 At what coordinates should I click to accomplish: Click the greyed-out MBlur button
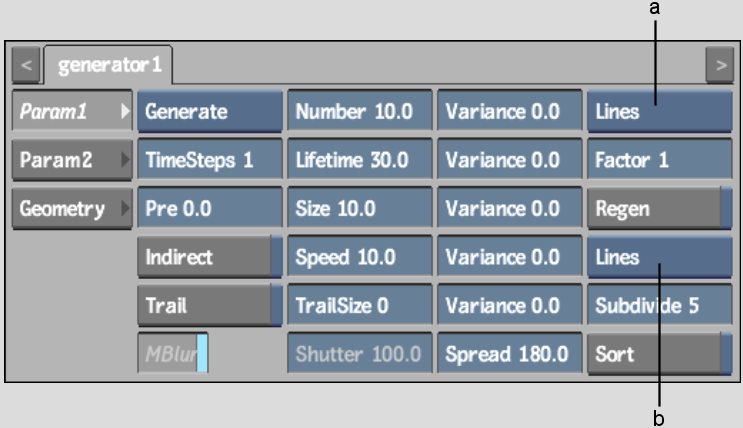[x=173, y=353]
